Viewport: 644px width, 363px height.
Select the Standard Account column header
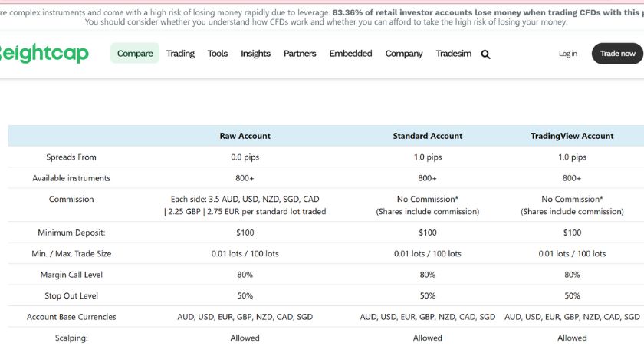click(428, 136)
